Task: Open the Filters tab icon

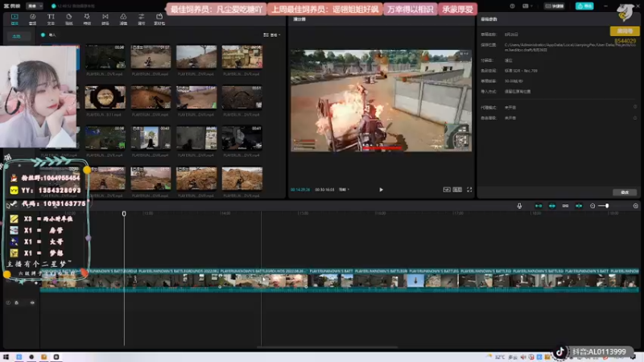Action: (x=123, y=19)
